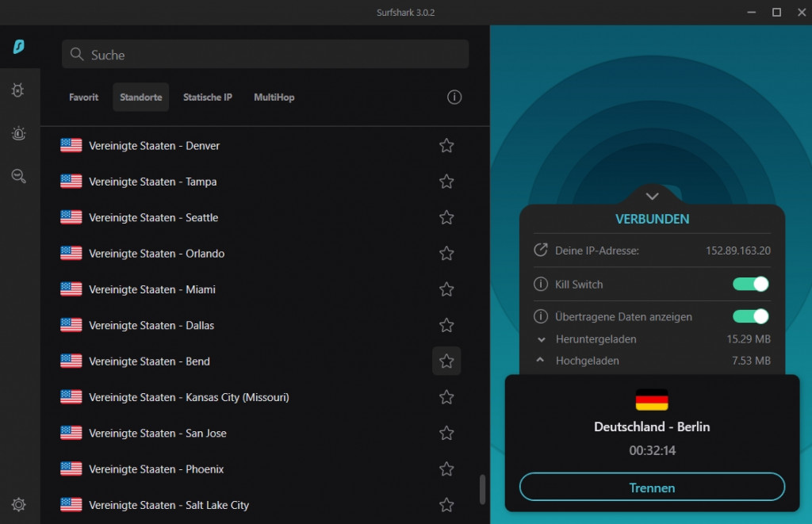The image size is (812, 524).
Task: Minimize the Surfshark window
Action: pos(752,12)
